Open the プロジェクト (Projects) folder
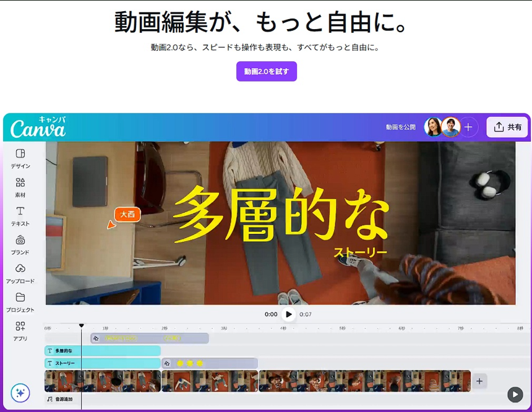 coord(20,301)
